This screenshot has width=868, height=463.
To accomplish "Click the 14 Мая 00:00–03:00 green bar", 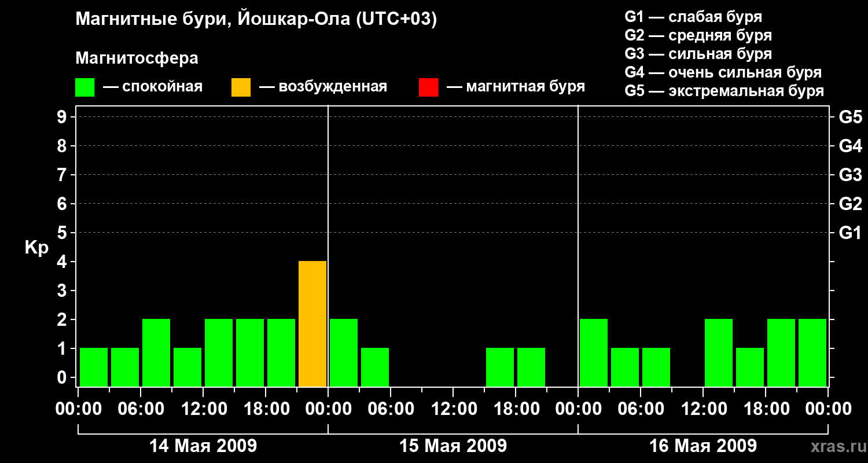I will pos(94,367).
